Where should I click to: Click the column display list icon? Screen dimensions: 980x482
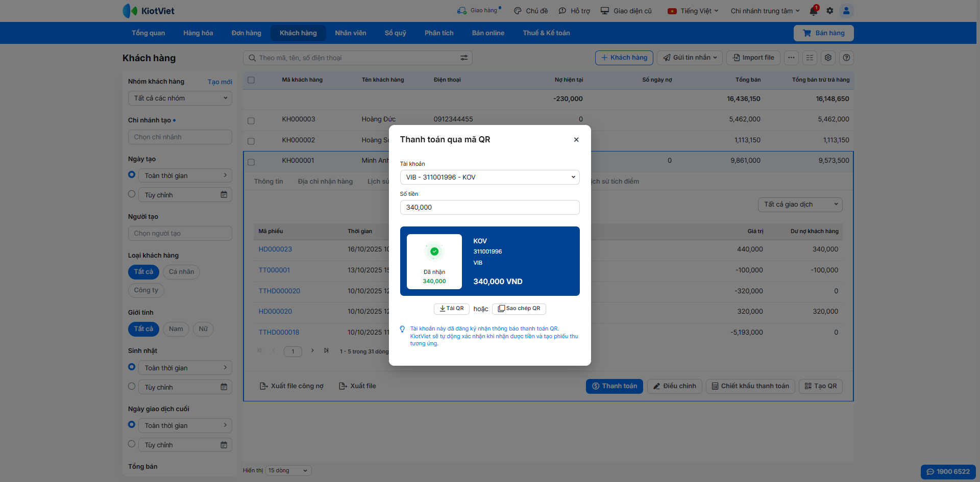(810, 58)
